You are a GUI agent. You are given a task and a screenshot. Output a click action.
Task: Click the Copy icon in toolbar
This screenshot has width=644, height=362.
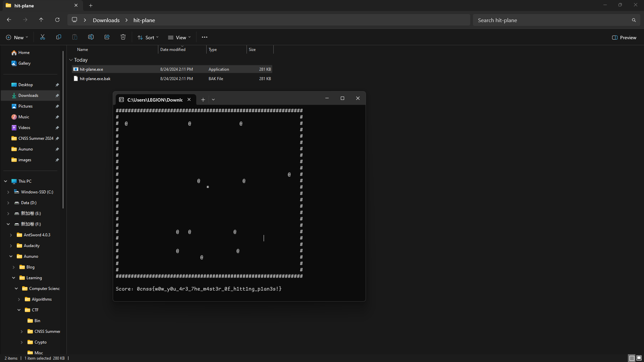click(x=59, y=37)
